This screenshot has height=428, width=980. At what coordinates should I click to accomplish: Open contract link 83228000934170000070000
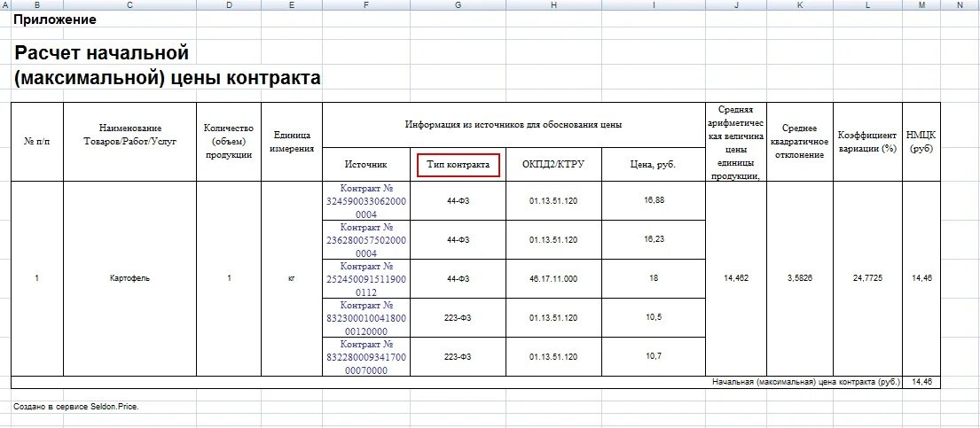[366, 357]
